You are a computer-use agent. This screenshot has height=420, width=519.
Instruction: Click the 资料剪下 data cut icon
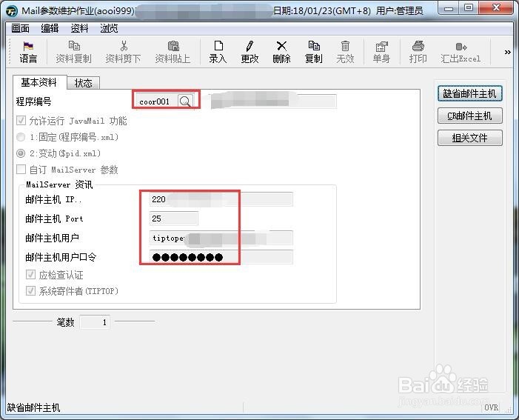[123, 52]
